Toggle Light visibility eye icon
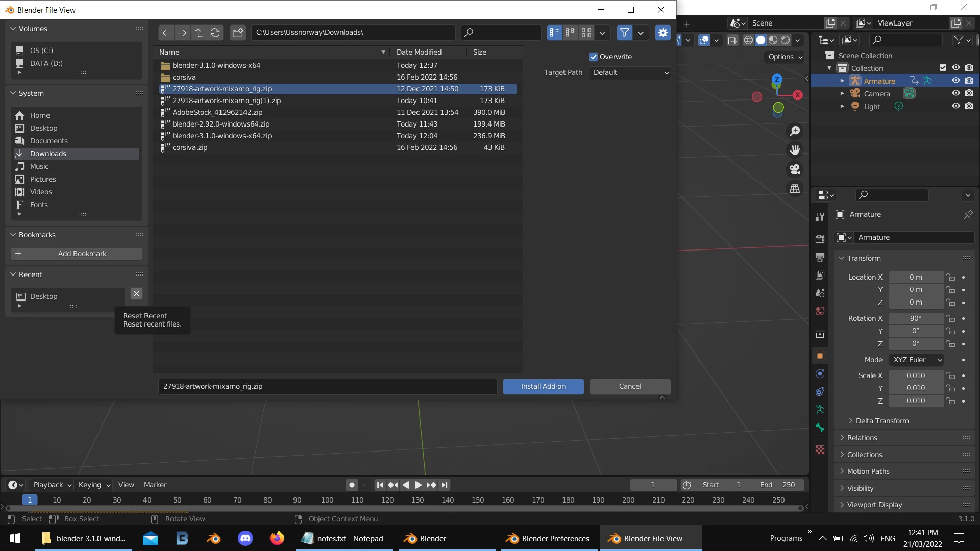The height and width of the screenshot is (551, 980). (955, 106)
